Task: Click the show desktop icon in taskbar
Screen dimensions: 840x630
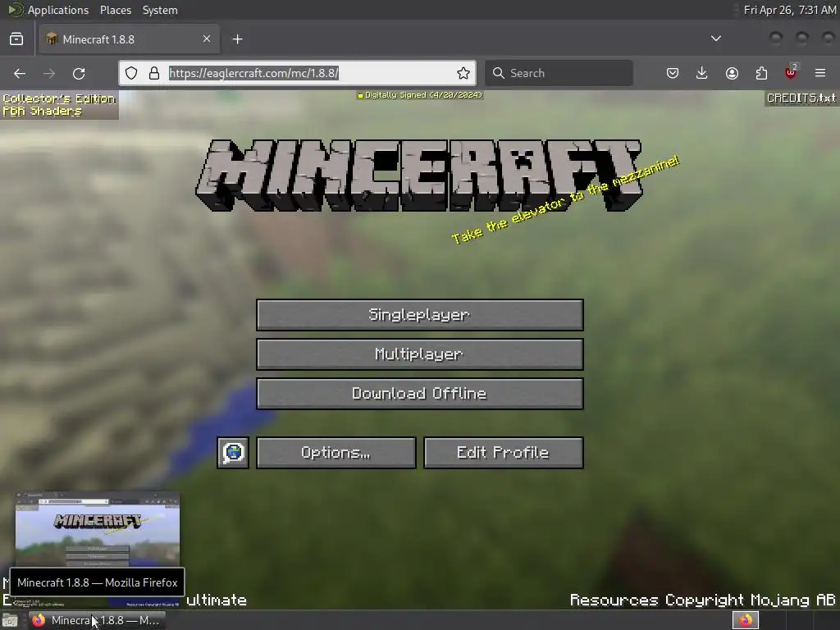Action: point(10,620)
